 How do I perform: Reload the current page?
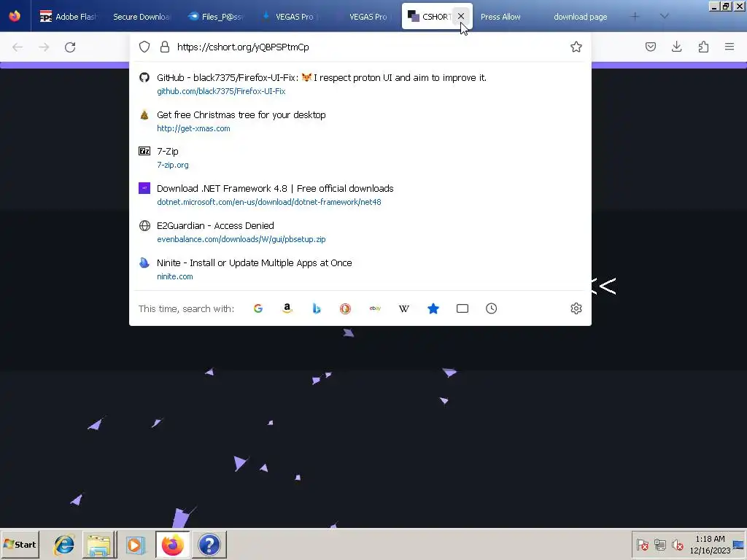pos(70,47)
